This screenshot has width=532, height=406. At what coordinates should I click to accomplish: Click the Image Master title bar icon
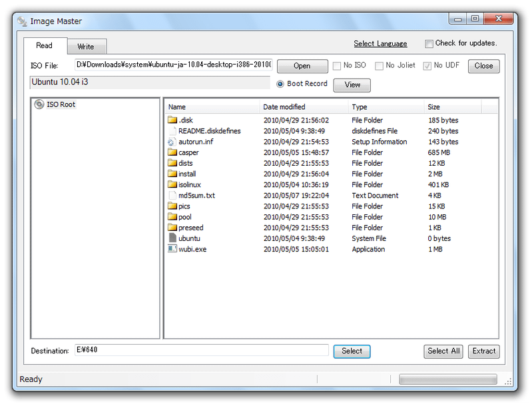pyautogui.click(x=23, y=21)
